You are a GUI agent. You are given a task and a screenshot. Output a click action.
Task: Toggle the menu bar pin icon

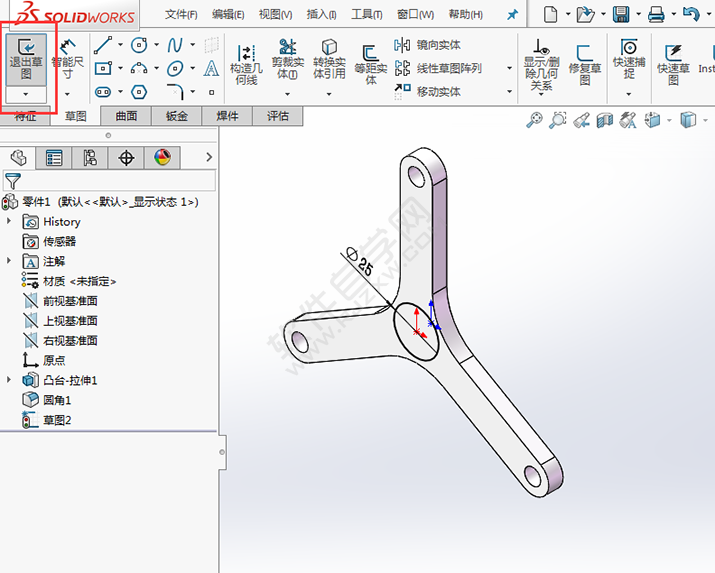[513, 15]
